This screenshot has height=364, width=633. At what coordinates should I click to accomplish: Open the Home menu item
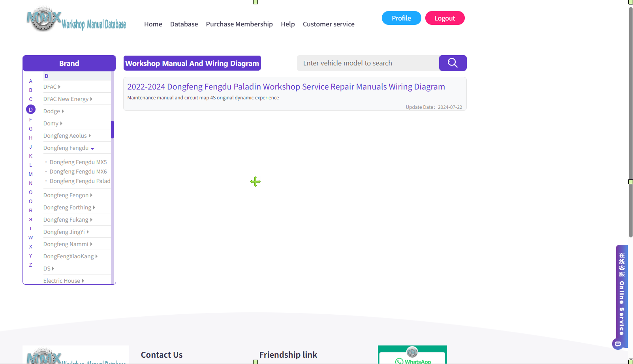pos(153,24)
